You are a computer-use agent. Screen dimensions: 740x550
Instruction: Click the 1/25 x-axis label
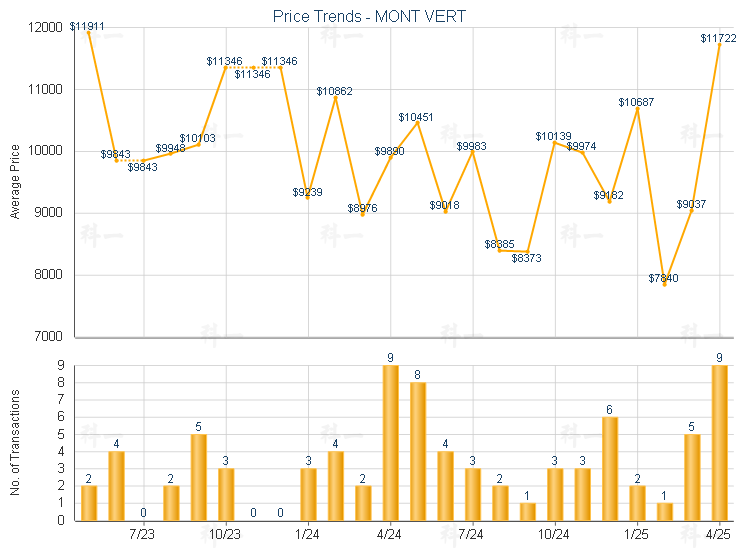coord(636,534)
